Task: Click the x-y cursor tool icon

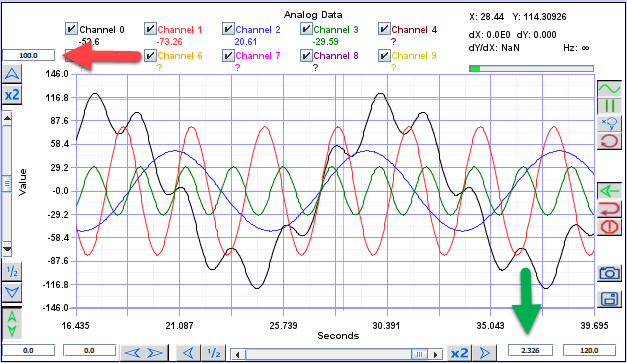Action: [609, 124]
